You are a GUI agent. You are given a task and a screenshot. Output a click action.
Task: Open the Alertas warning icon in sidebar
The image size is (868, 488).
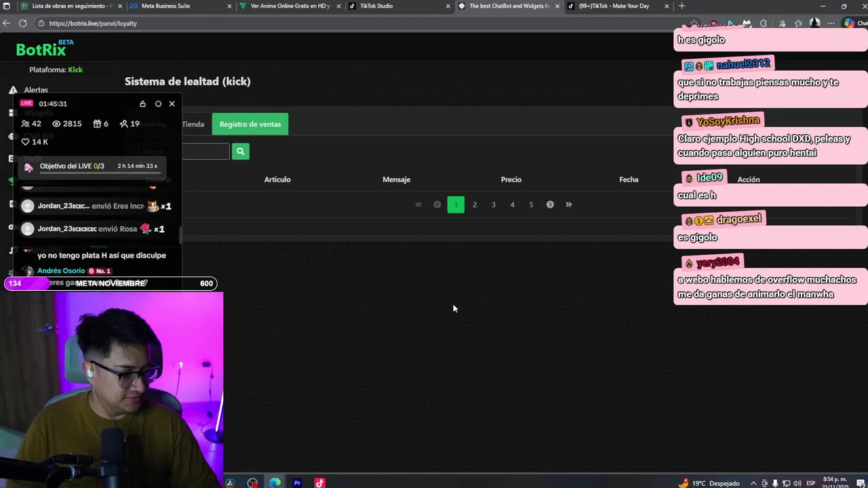(13, 90)
